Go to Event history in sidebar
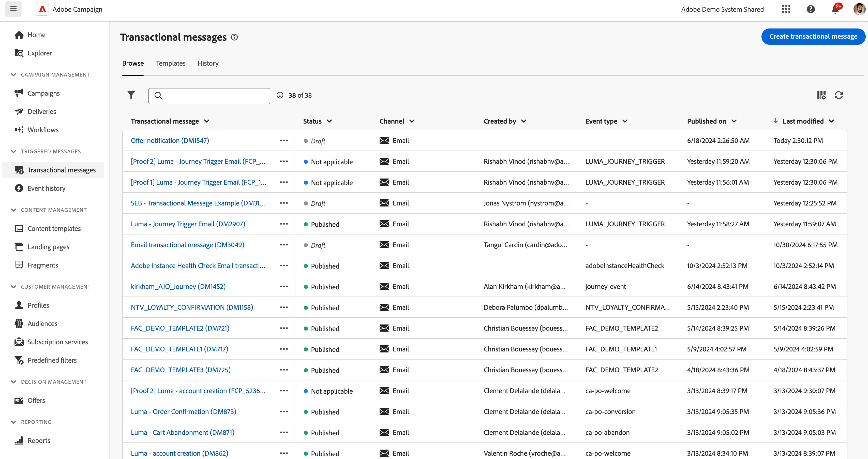Screen dimensions: 868x459 coord(47,188)
